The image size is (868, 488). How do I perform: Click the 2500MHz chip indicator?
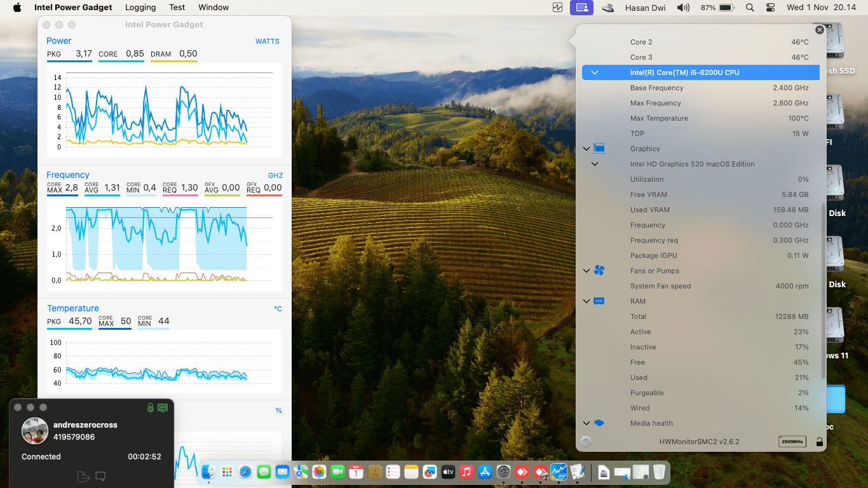pos(792,442)
